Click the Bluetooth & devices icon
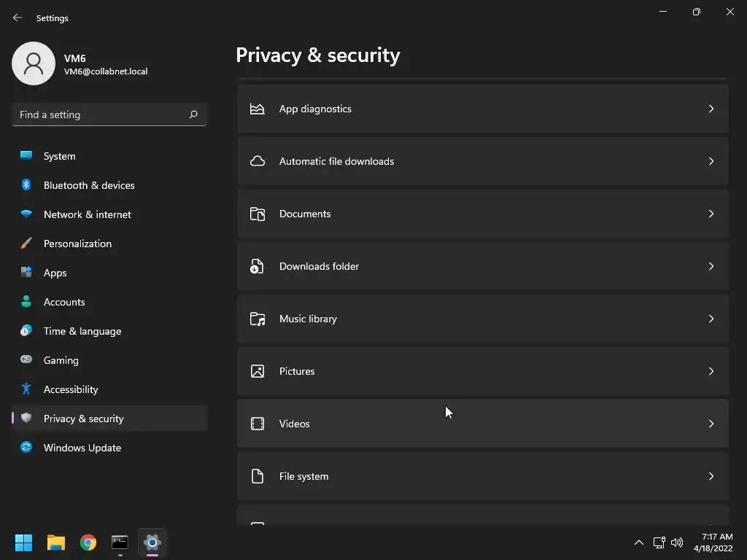This screenshot has width=747, height=560. (x=26, y=185)
